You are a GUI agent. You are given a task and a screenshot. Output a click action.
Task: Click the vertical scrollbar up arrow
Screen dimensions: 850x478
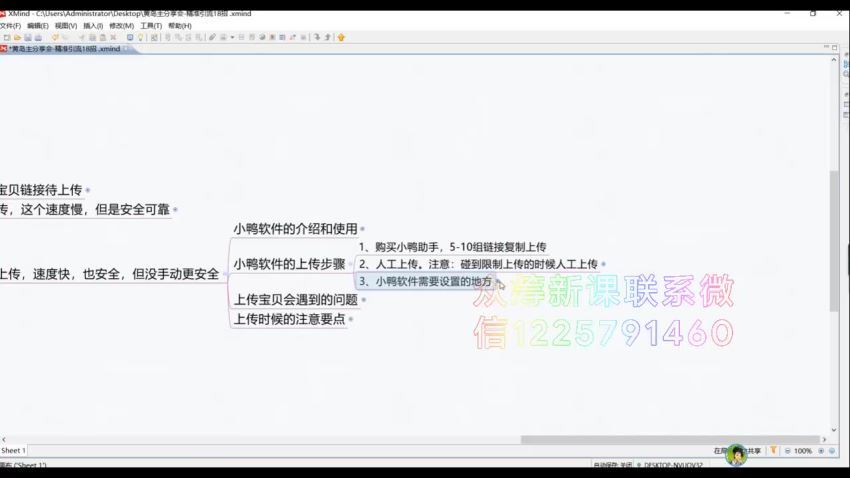point(834,60)
